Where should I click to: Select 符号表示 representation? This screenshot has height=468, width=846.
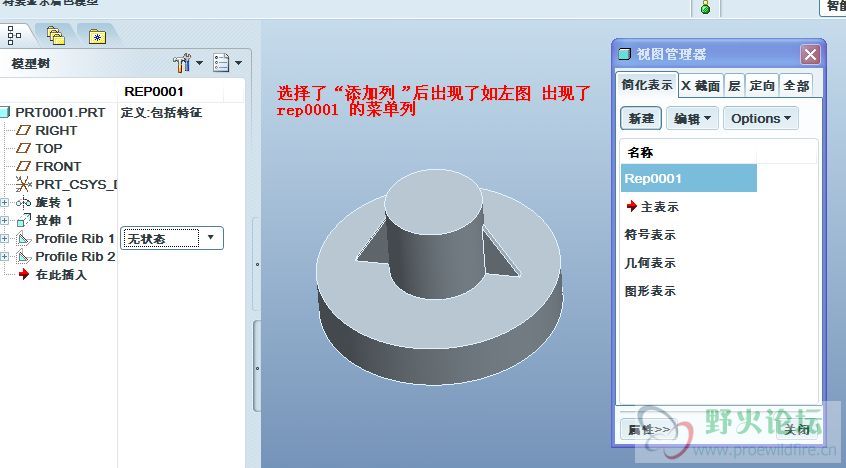click(650, 235)
